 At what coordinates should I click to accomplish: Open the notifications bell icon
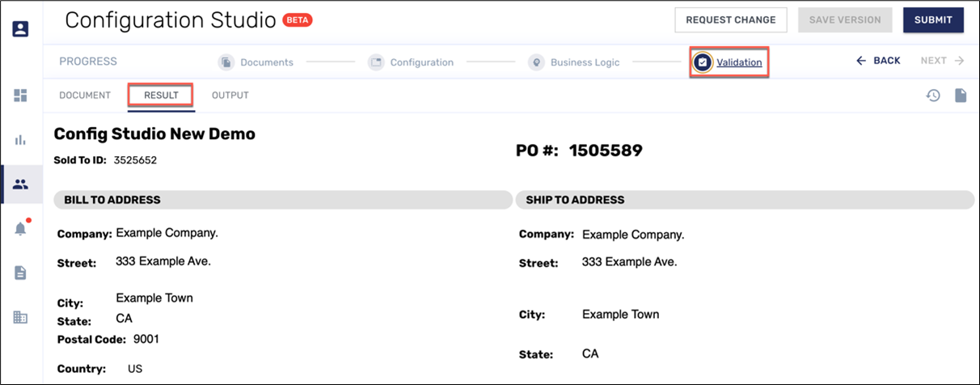coord(20,229)
